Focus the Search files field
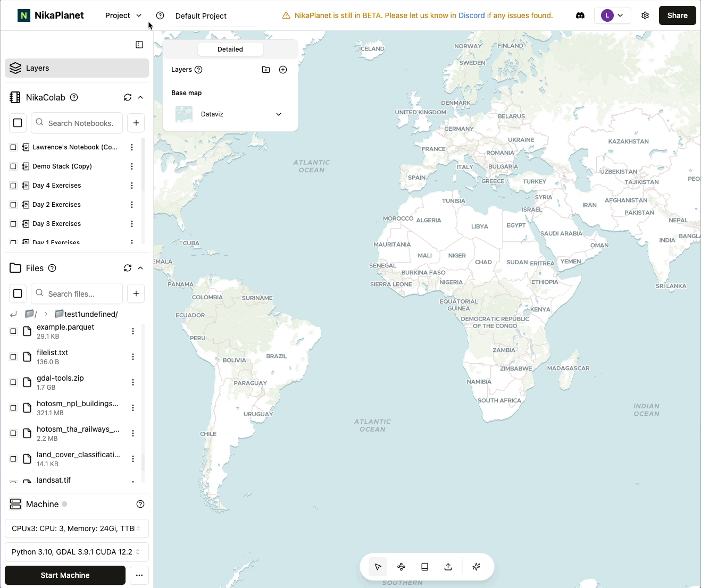The width and height of the screenshot is (701, 588). pos(77,293)
